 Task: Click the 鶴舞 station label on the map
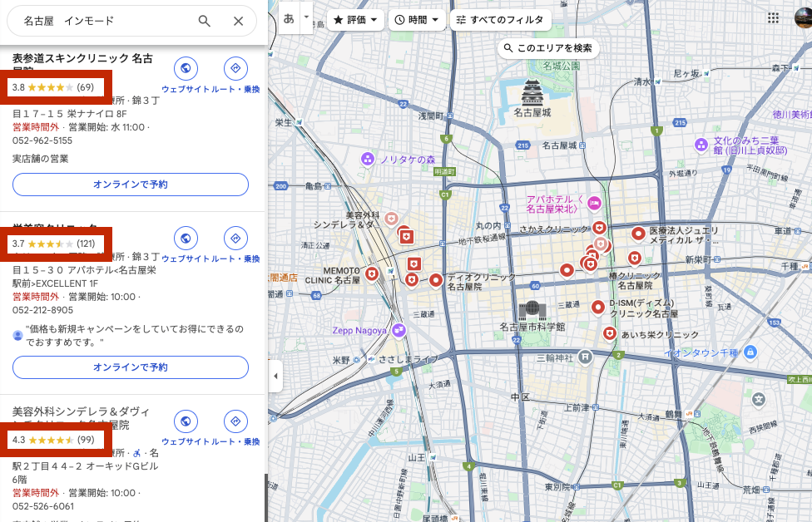pos(674,415)
